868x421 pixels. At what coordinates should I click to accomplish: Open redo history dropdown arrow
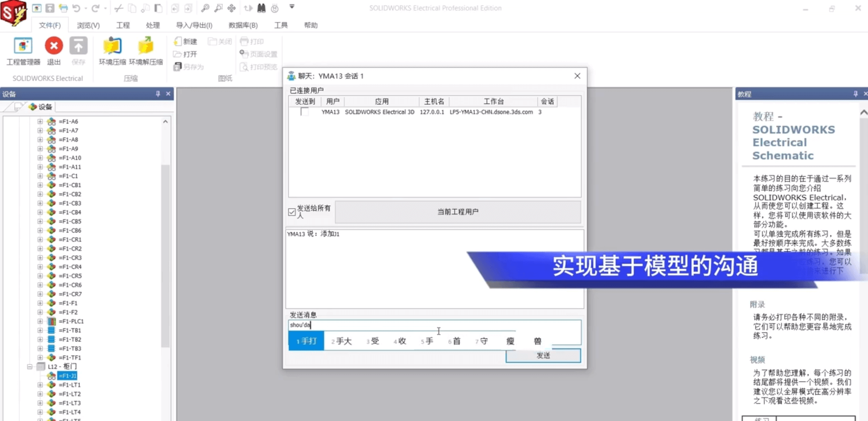[x=105, y=8]
